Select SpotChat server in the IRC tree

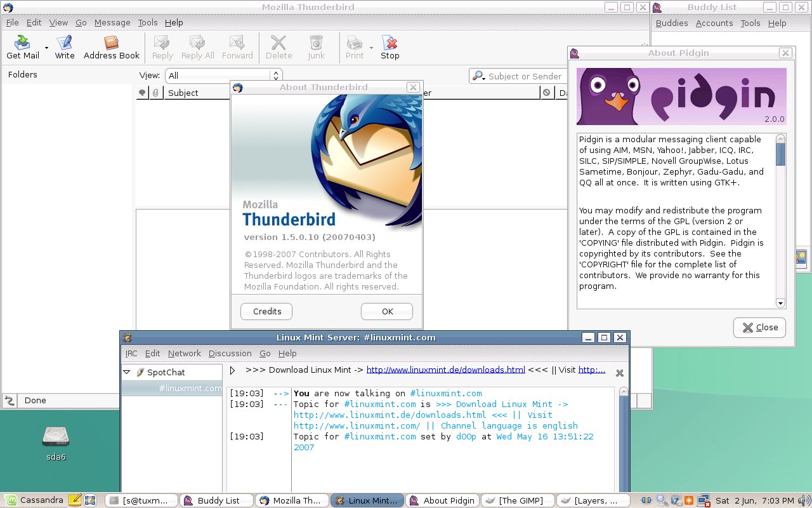point(166,372)
